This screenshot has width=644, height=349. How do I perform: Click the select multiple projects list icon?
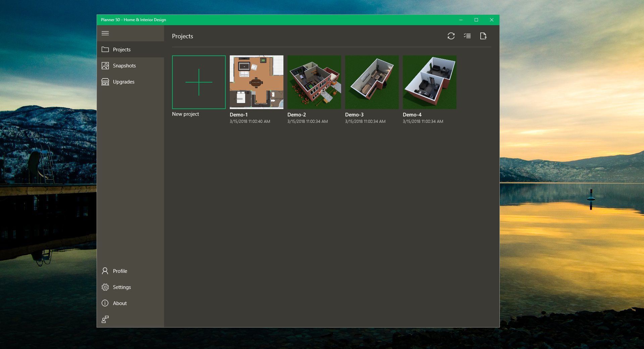click(x=467, y=36)
